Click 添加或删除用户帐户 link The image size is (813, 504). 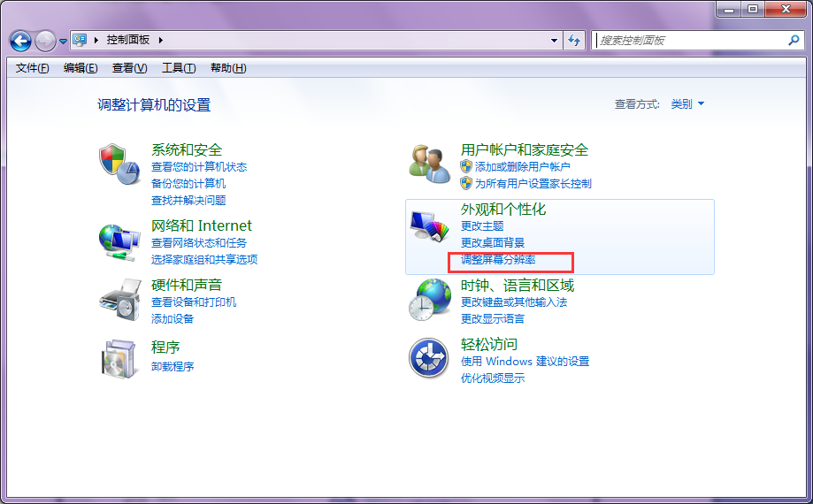pyautogui.click(x=523, y=167)
